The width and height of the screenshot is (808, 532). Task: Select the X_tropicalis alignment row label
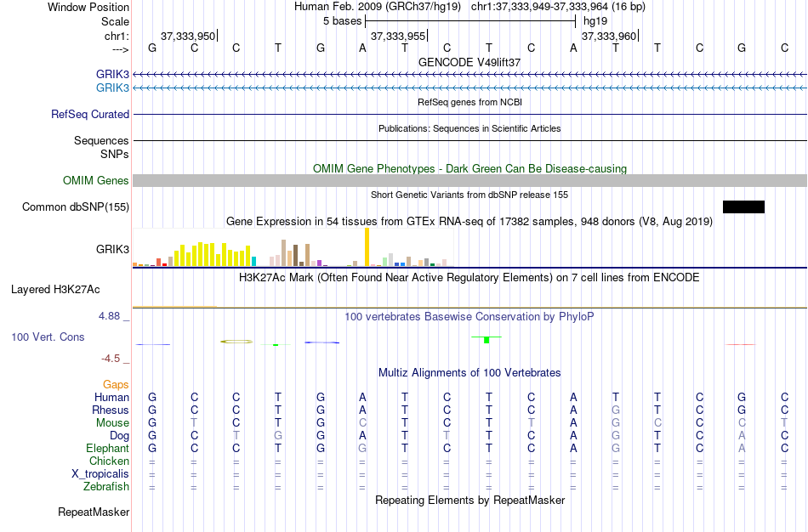coord(100,474)
